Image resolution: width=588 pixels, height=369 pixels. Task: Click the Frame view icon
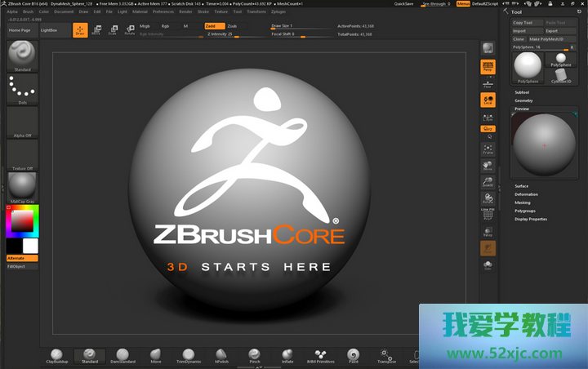point(488,149)
